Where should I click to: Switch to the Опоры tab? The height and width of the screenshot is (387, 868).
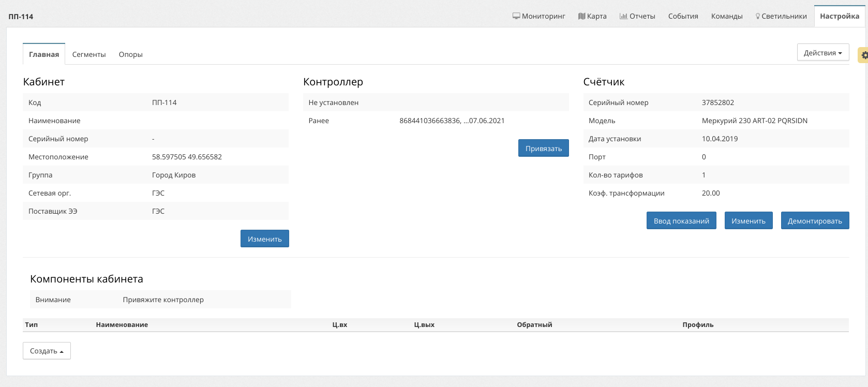coord(130,54)
